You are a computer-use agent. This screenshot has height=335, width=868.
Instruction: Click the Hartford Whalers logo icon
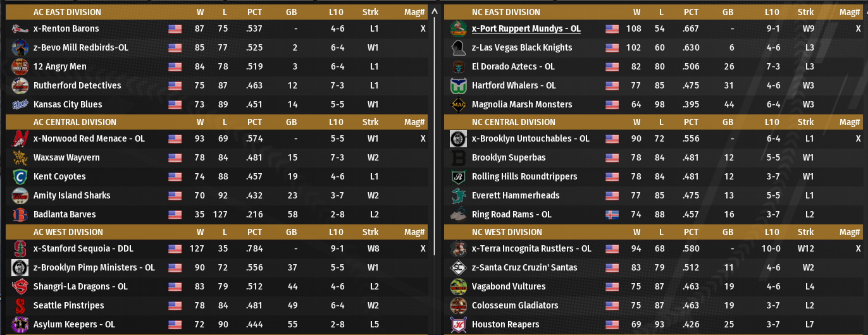pos(458,85)
